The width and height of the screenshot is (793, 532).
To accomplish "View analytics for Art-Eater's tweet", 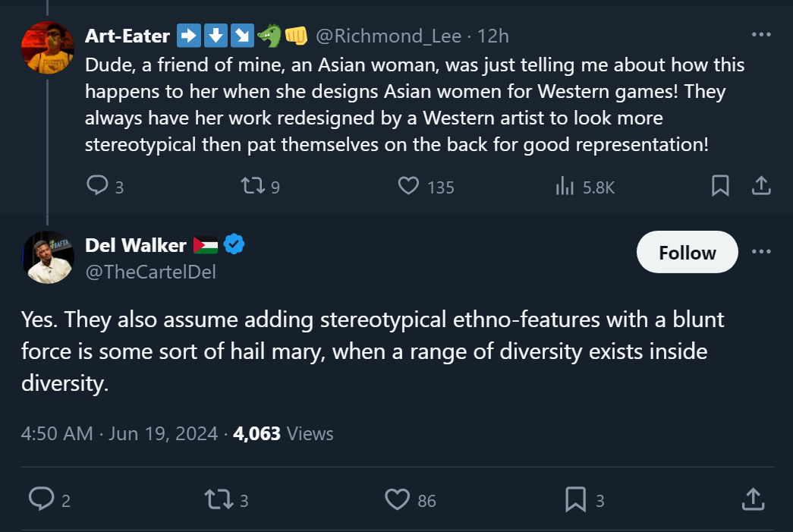I will click(563, 186).
